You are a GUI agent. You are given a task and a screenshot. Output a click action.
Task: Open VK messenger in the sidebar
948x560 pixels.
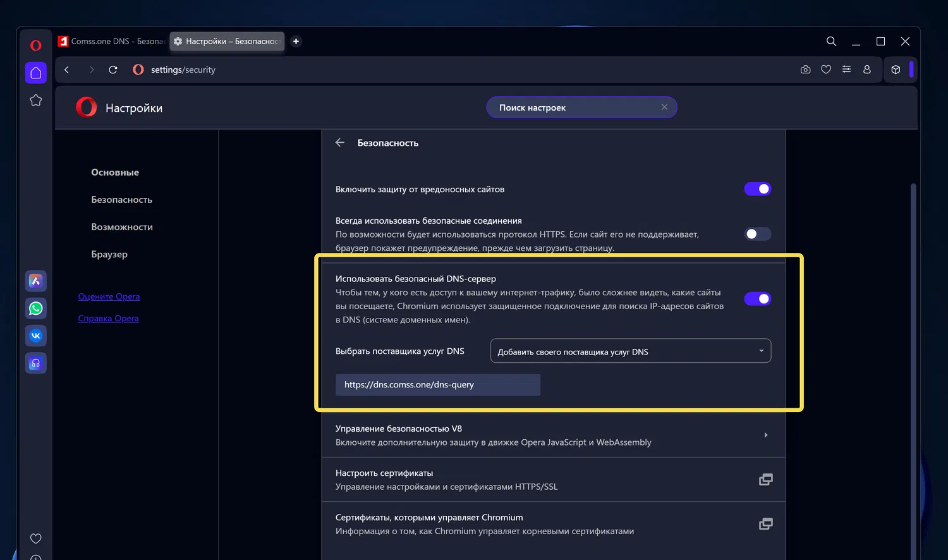36,336
